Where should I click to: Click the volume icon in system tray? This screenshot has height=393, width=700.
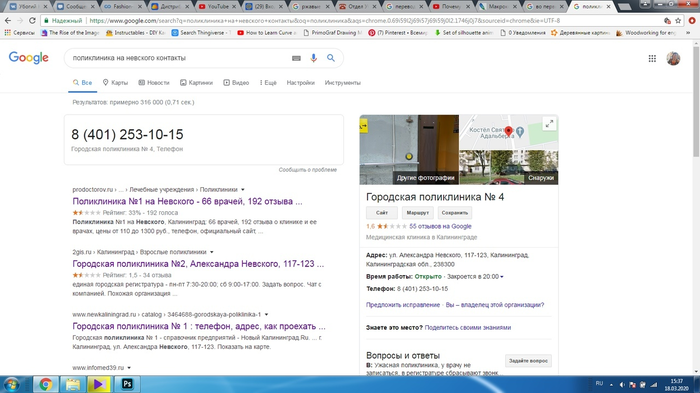tap(622, 385)
